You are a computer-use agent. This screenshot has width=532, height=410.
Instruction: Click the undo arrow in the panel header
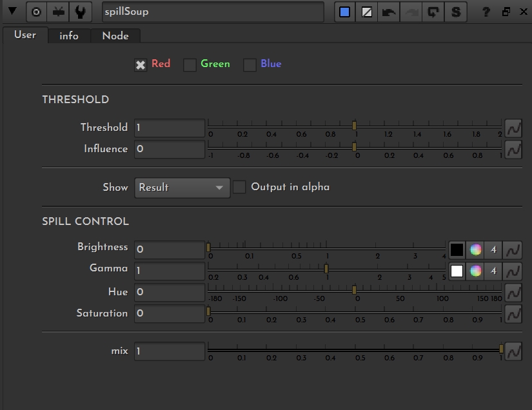point(389,12)
